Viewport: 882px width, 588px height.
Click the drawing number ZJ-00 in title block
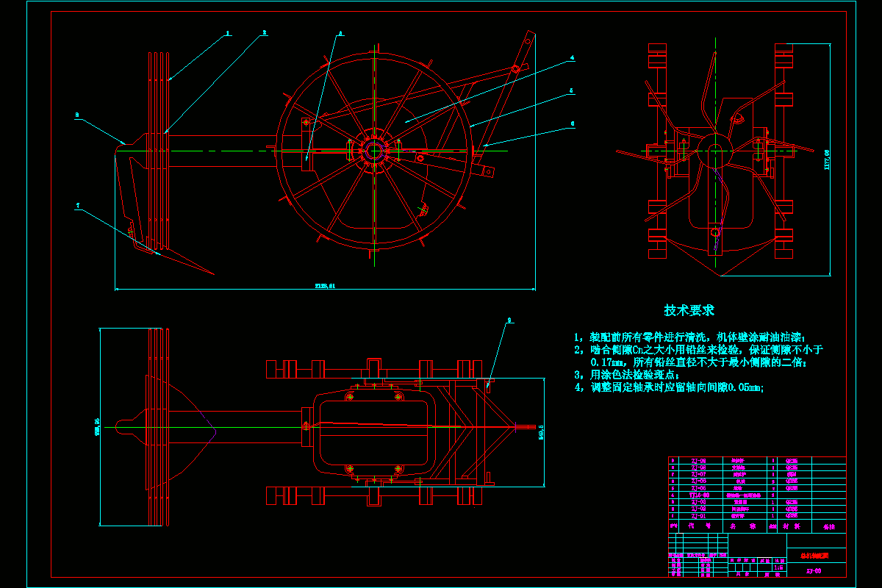click(x=814, y=571)
